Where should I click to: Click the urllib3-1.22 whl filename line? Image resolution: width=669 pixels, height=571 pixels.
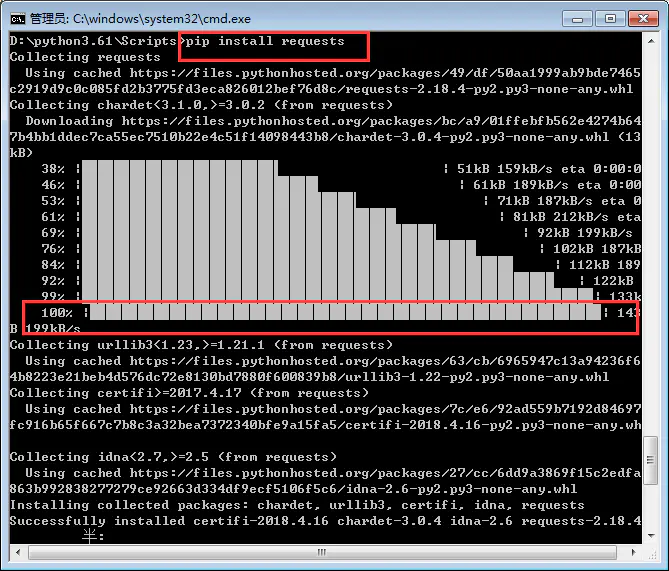pyautogui.click(x=309, y=377)
